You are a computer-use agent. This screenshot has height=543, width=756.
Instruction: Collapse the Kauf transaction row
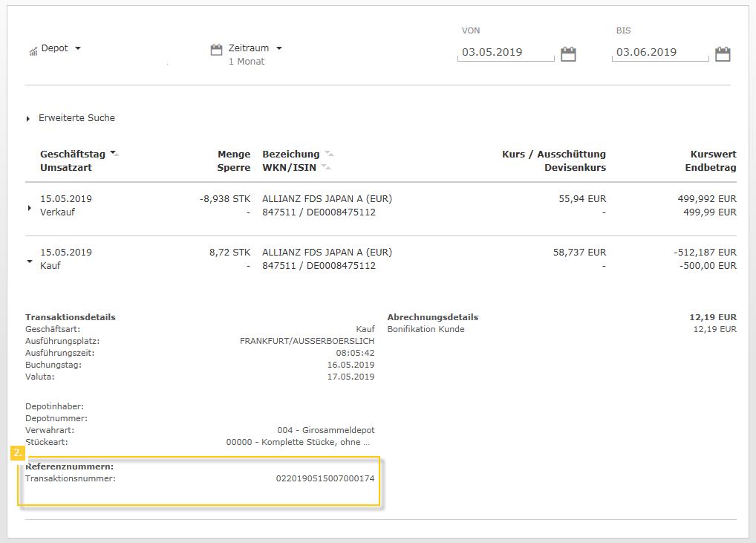click(29, 261)
